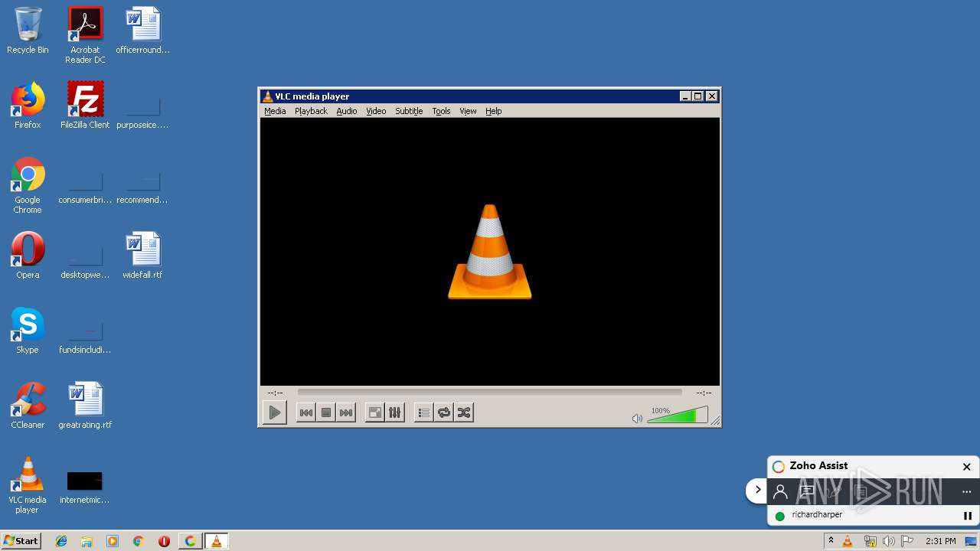
Task: Toggle the VLC playlist view
Action: pyautogui.click(x=424, y=412)
